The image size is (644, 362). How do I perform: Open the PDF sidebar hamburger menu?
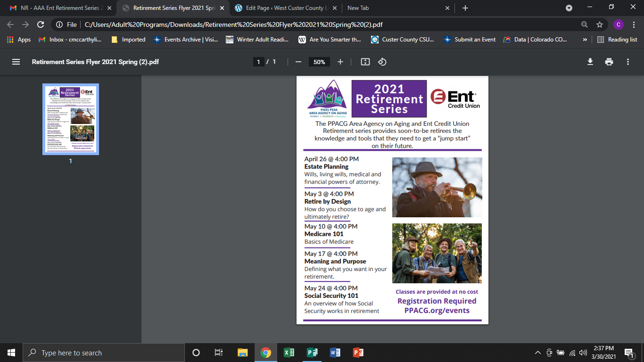click(x=16, y=62)
